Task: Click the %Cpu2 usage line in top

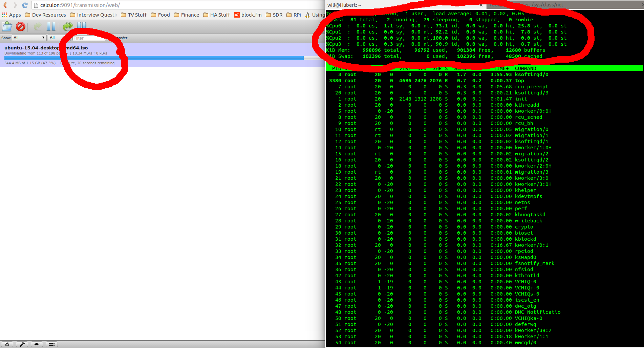Action: pos(446,38)
